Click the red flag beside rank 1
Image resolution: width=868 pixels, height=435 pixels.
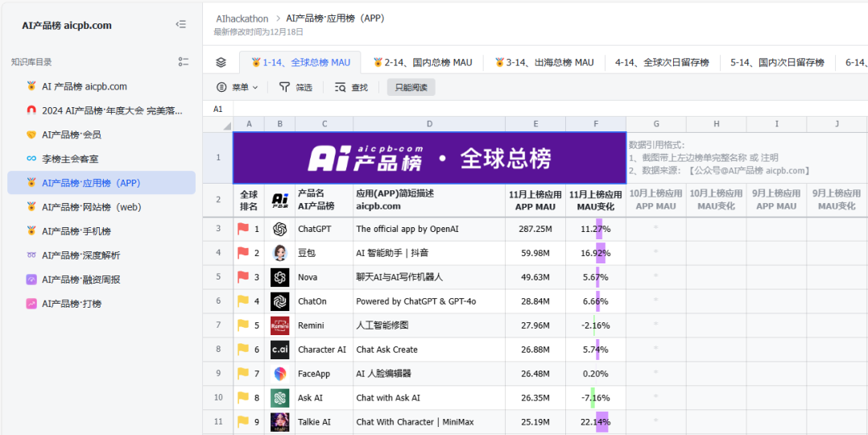(243, 228)
